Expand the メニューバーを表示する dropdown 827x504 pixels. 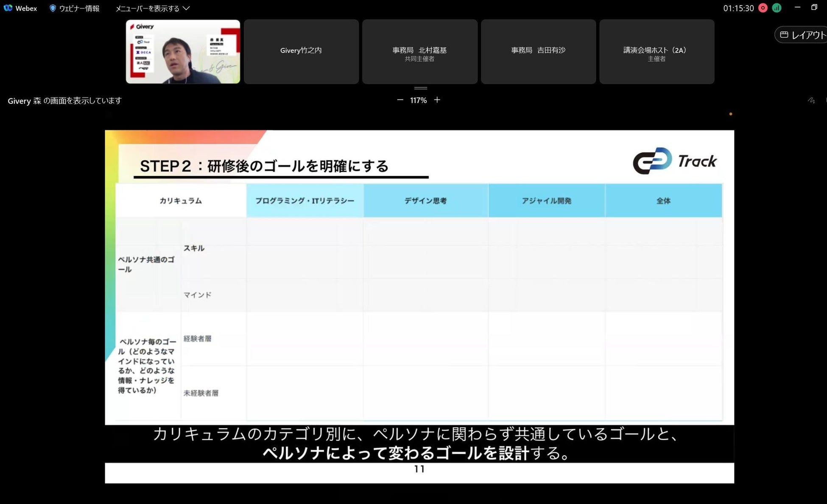click(x=148, y=8)
